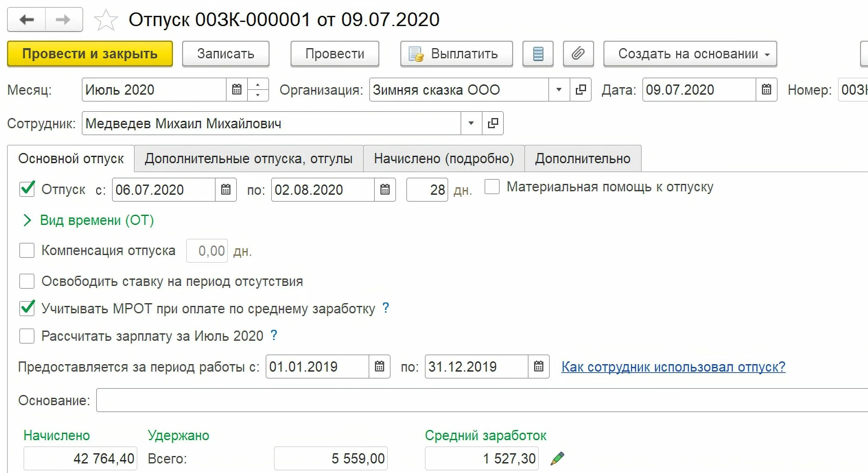Check Рассчитать зарплату за Июль 2020
This screenshot has height=473, width=868.
tap(27, 336)
